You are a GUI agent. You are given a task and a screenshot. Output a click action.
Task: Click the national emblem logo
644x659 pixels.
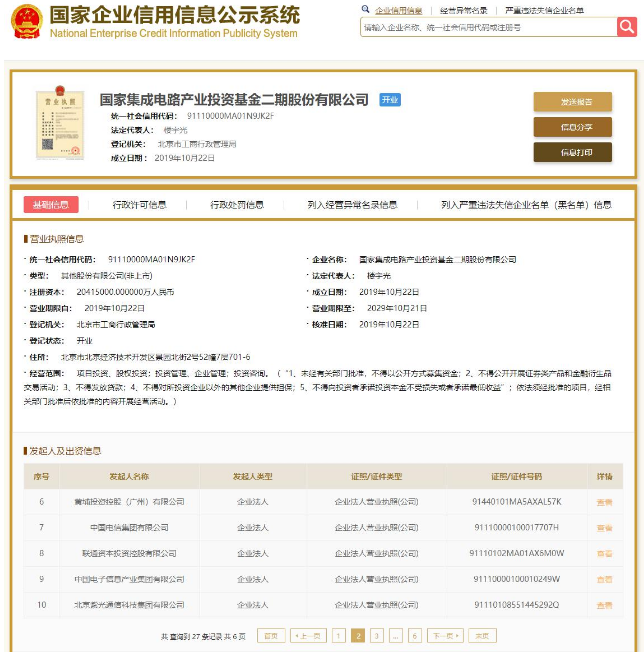(27, 21)
